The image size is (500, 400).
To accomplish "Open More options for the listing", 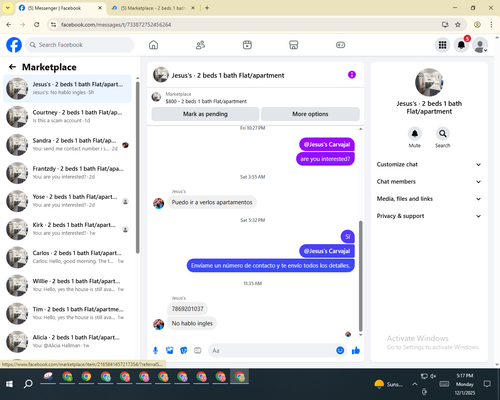I will 310,114.
